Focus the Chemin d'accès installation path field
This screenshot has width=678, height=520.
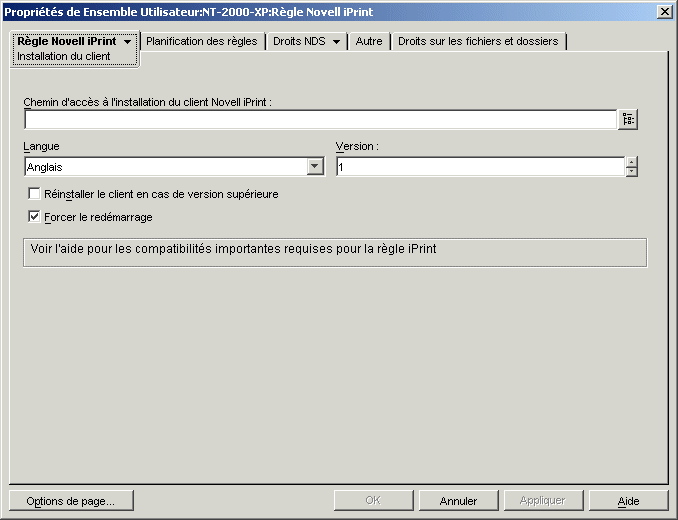320,119
